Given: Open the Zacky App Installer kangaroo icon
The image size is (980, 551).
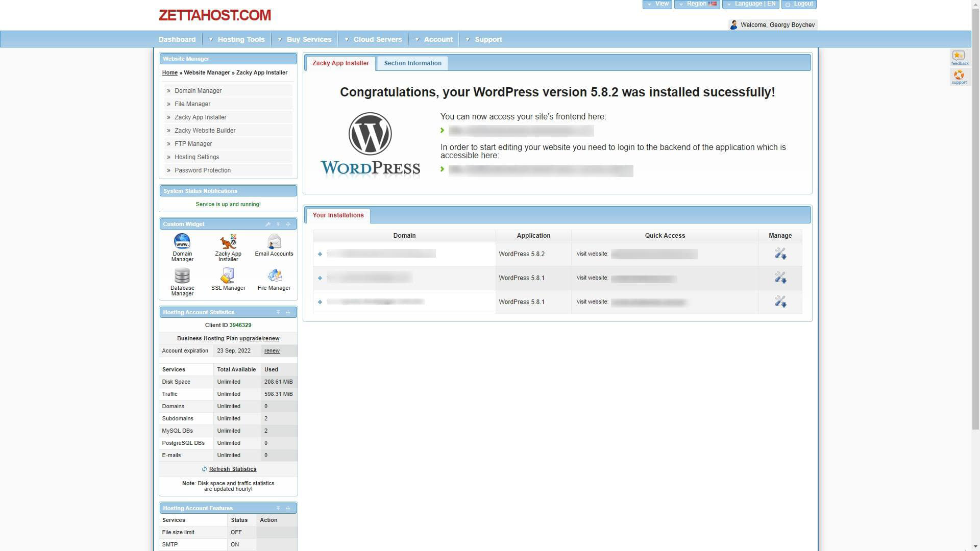Looking at the screenshot, I should 228,241.
